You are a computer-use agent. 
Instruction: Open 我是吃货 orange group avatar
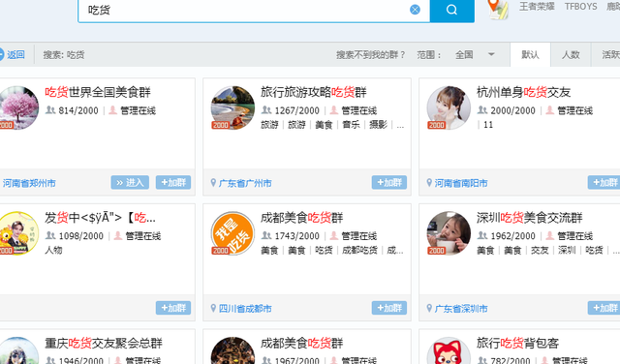[232, 233]
